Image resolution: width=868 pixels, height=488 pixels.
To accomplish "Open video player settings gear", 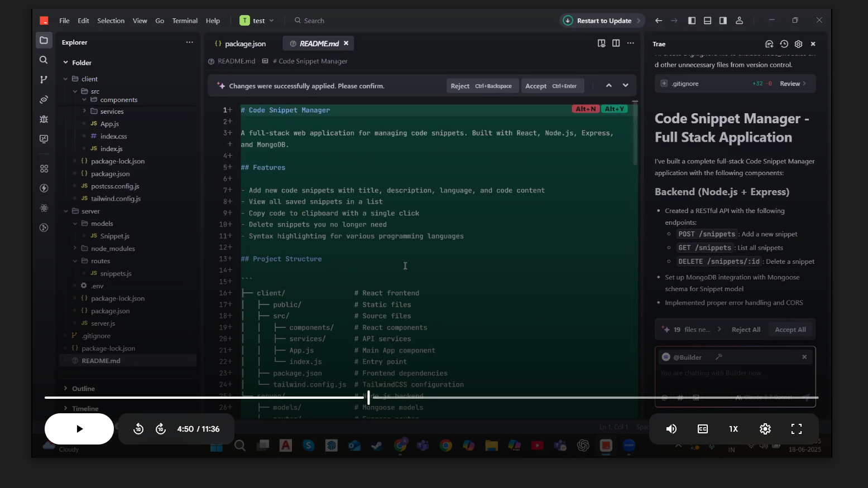I will pos(765,429).
